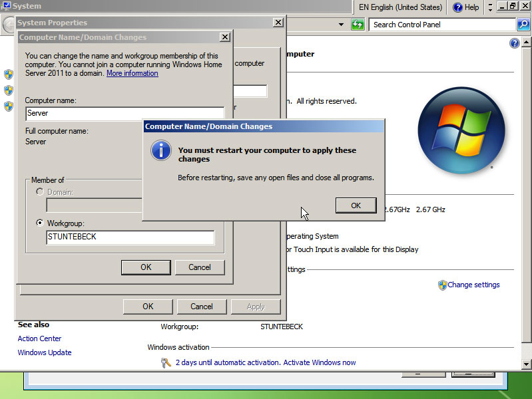Image resolution: width=532 pixels, height=399 pixels.
Task: Click the middle shield icon in left sidebar
Action: 9,90
